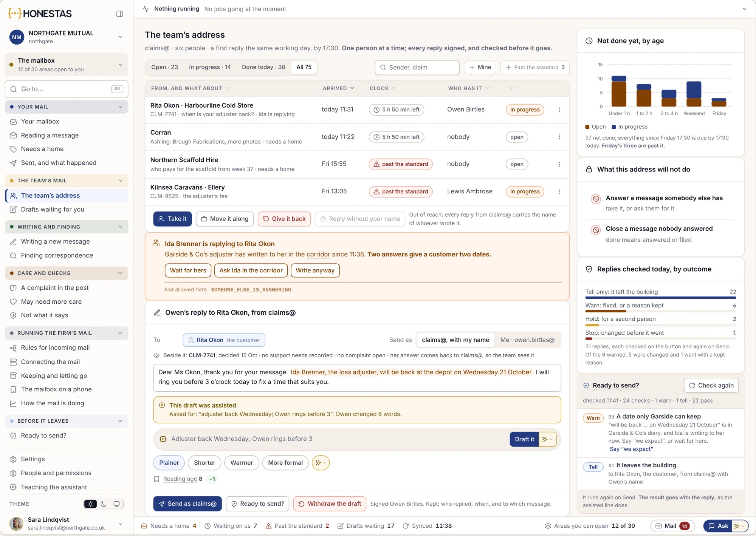This screenshot has height=536, width=756.
Task: Click the Check again button
Action: [x=711, y=385]
